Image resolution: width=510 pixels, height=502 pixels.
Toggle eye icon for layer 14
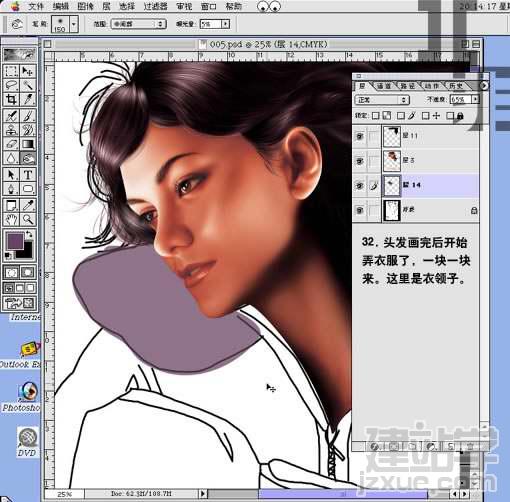point(360,186)
